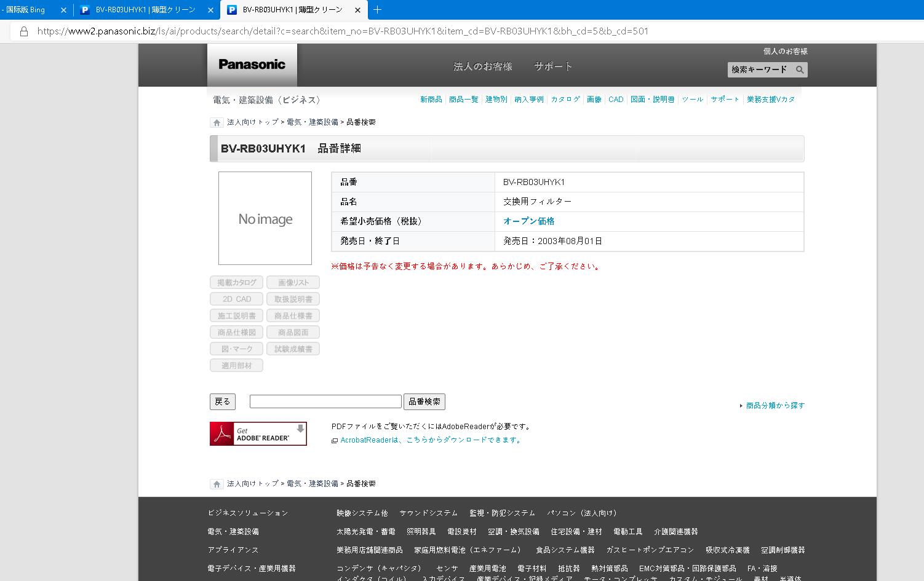Click 2D CAD button

point(237,299)
